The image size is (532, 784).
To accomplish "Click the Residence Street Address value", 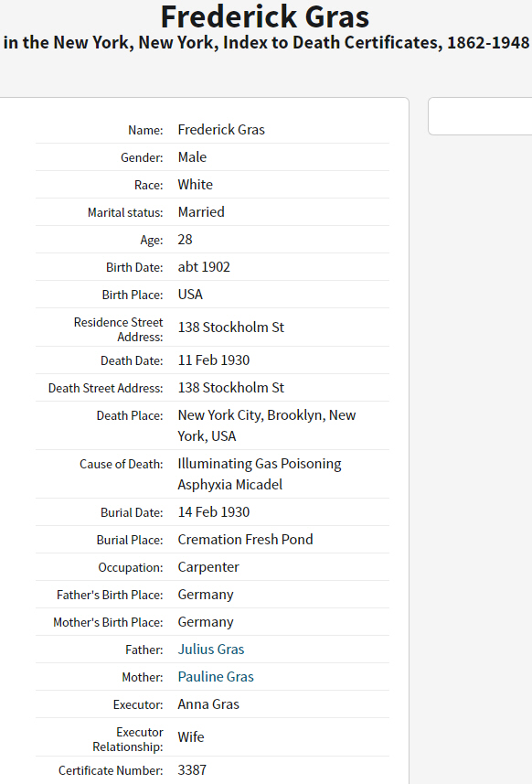I will (x=230, y=327).
